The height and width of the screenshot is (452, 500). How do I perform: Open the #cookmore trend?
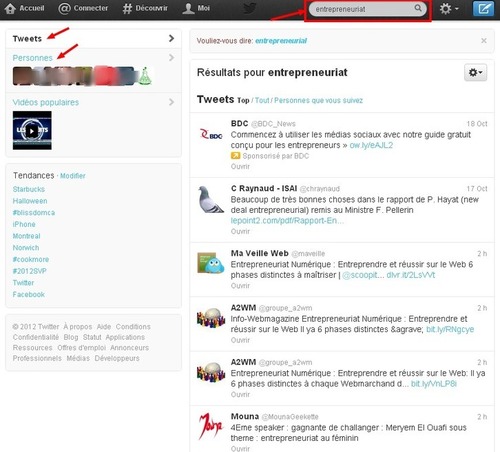click(31, 259)
